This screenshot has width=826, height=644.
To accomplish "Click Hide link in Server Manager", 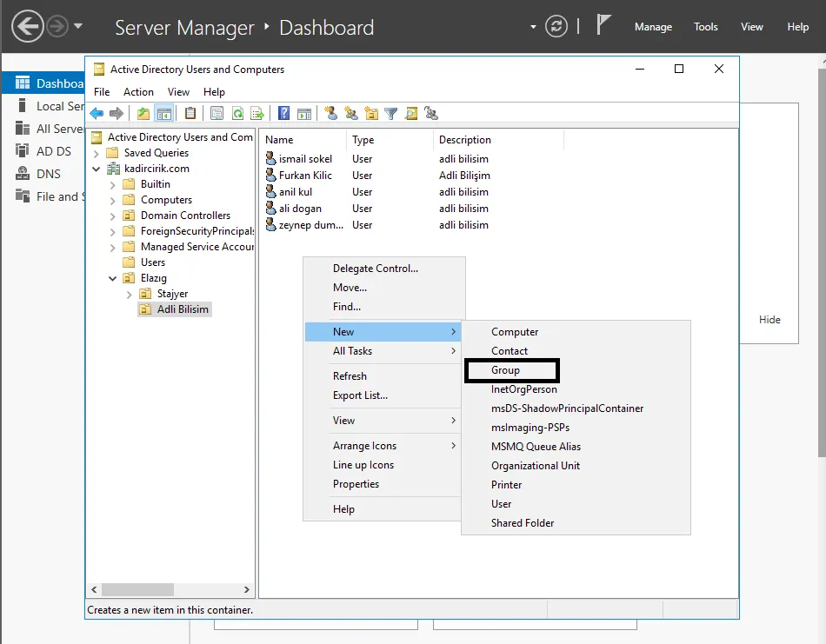I will coord(769,320).
